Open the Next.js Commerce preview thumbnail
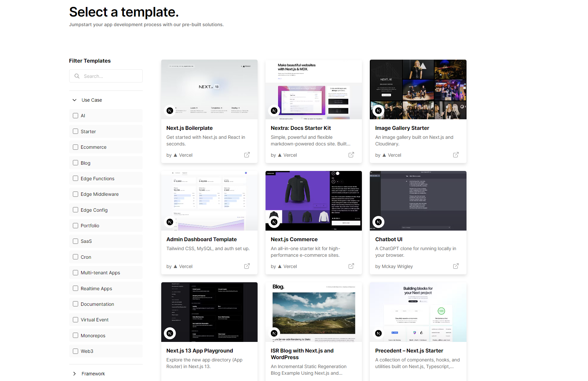Viewport: 588px width, 381px height. tap(314, 201)
